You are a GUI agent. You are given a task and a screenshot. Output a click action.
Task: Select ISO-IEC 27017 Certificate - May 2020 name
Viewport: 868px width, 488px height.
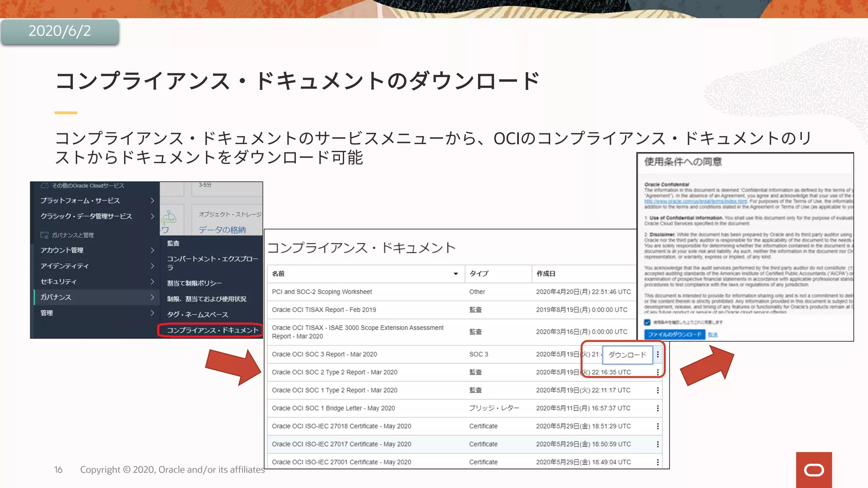[341, 444]
